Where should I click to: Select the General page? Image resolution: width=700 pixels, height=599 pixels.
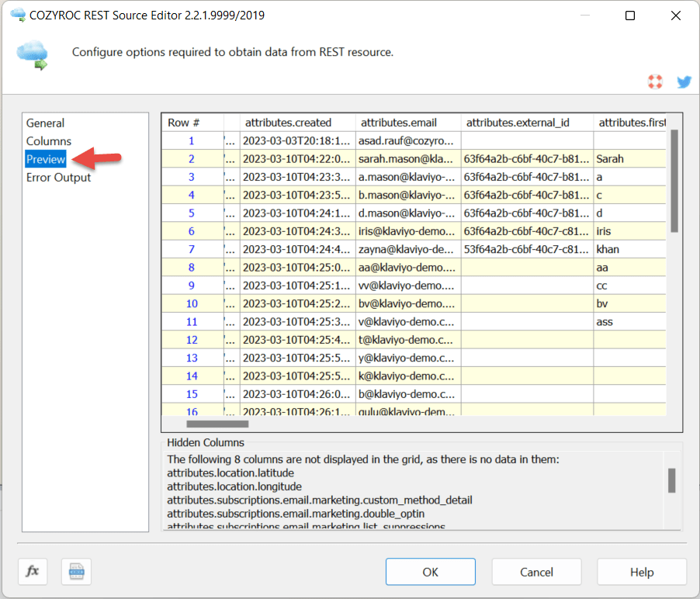pyautogui.click(x=45, y=123)
